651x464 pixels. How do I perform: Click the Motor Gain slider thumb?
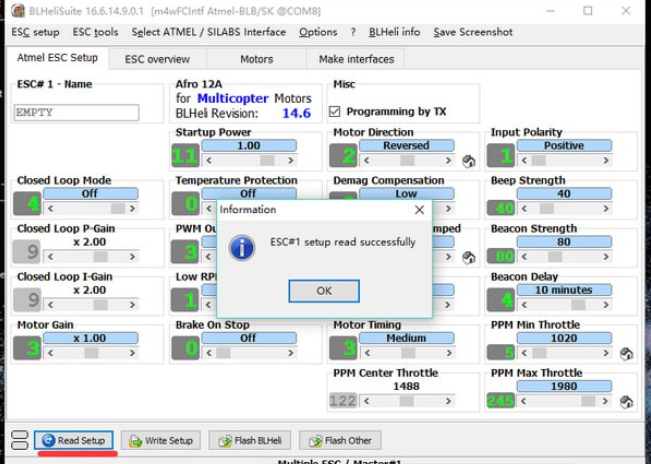tap(91, 353)
